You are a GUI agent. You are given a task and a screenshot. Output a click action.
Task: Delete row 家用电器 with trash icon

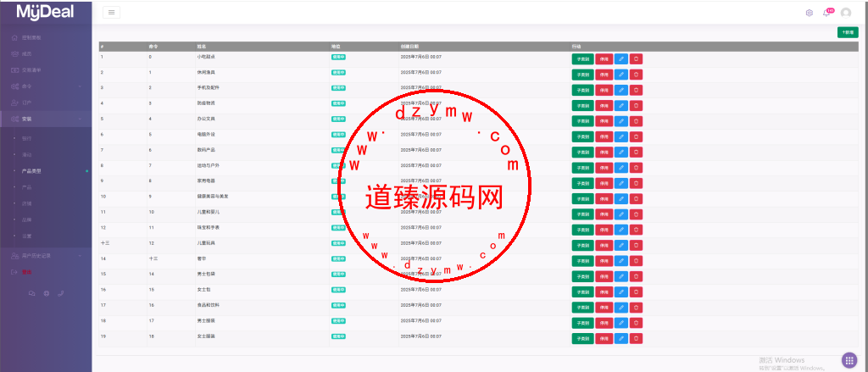(636, 183)
